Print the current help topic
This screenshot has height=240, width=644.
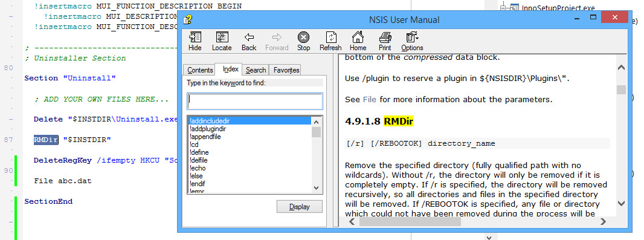385,42
